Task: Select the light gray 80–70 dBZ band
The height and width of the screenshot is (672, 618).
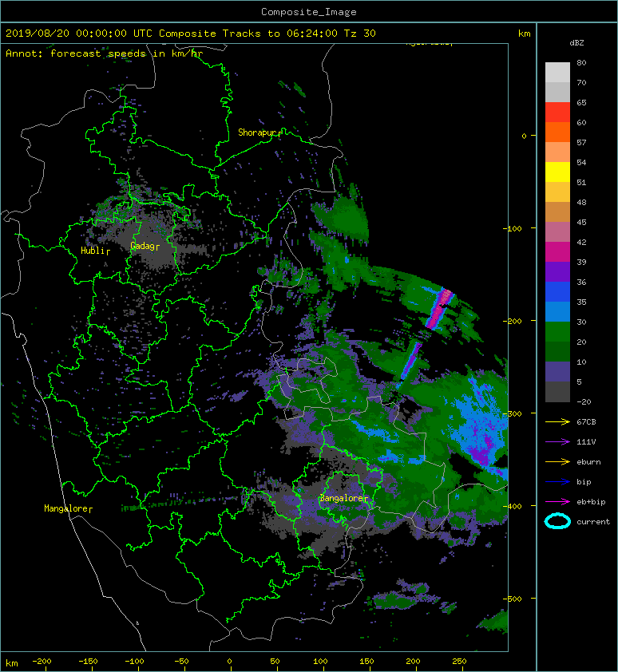Action: pyautogui.click(x=557, y=73)
